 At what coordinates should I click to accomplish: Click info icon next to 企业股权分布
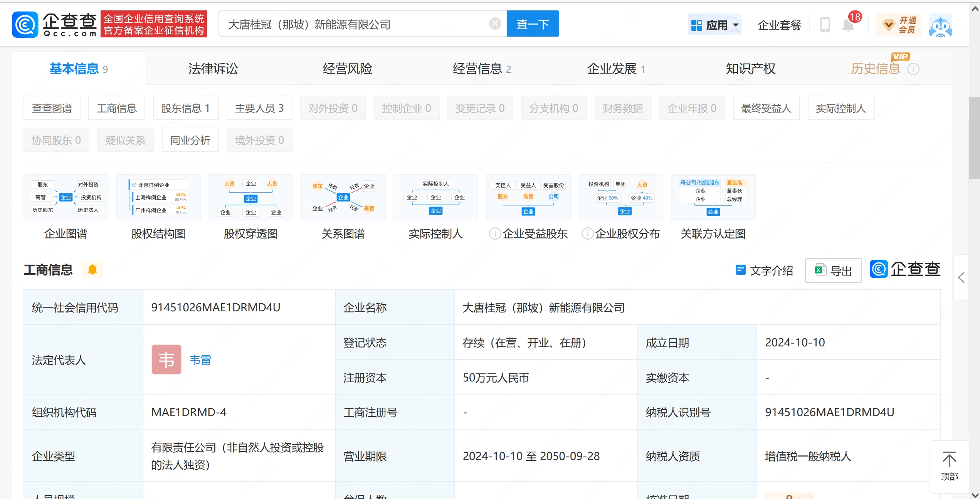coord(587,234)
